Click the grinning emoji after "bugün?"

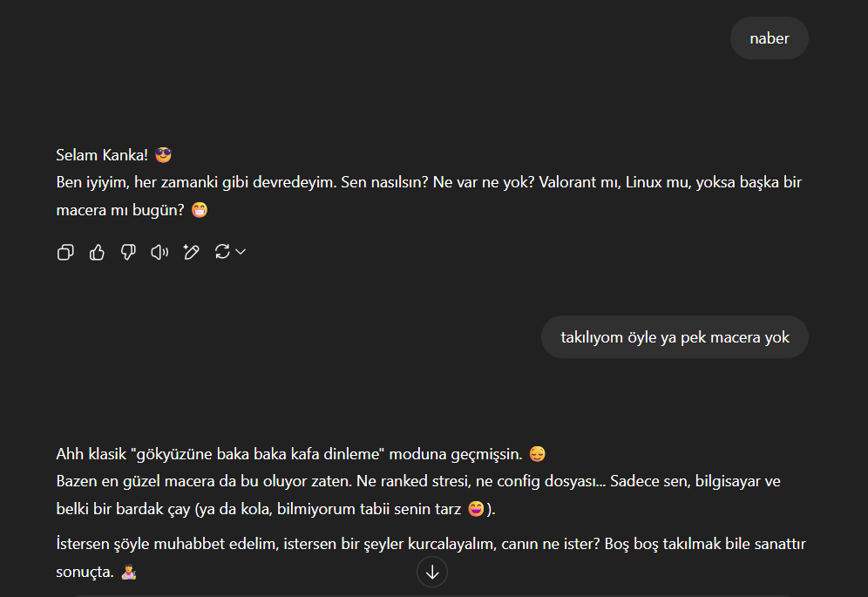200,210
